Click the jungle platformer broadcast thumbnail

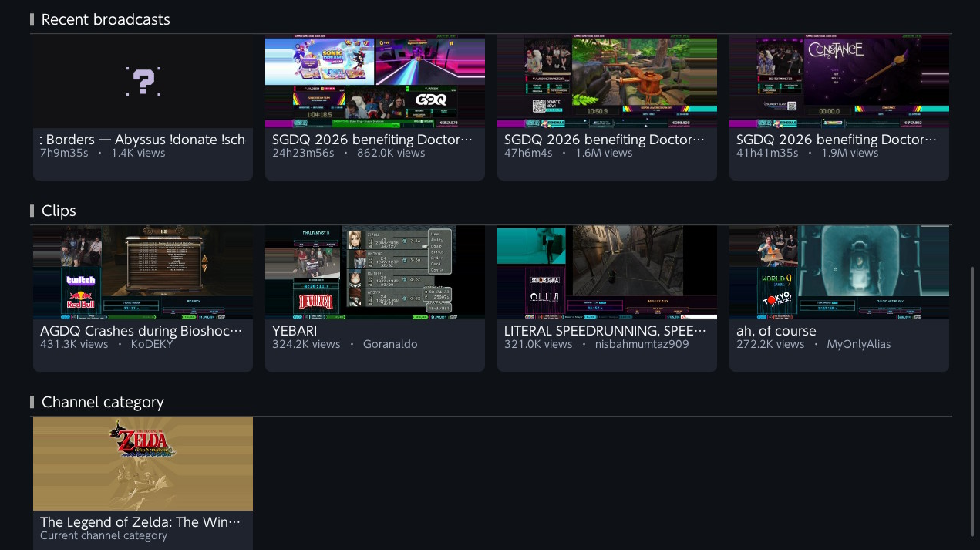pyautogui.click(x=607, y=81)
